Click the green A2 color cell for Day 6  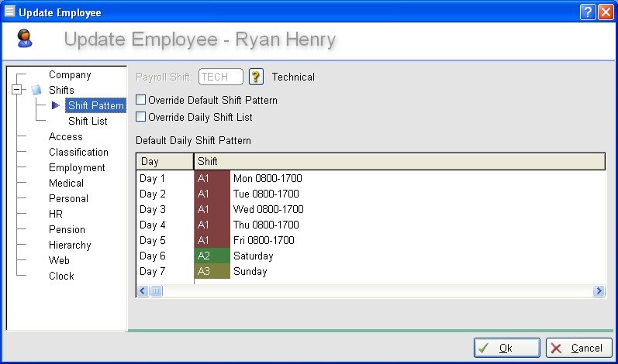click(212, 256)
